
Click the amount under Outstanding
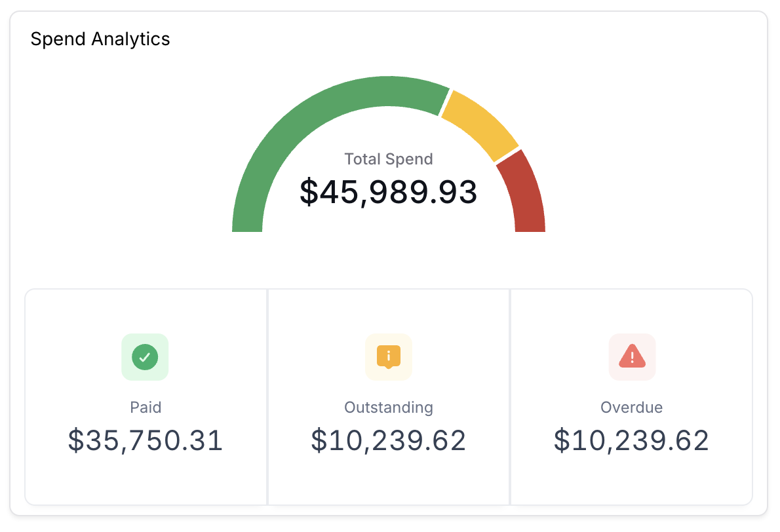click(x=389, y=440)
